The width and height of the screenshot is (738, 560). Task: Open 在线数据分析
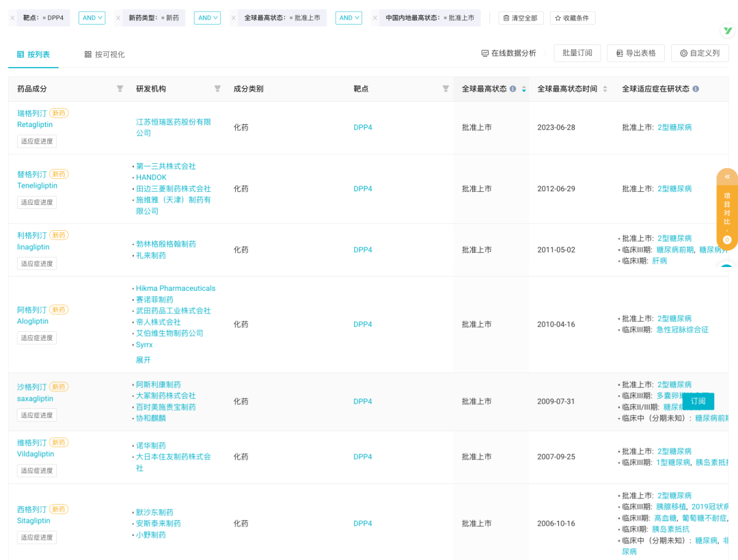(x=509, y=53)
